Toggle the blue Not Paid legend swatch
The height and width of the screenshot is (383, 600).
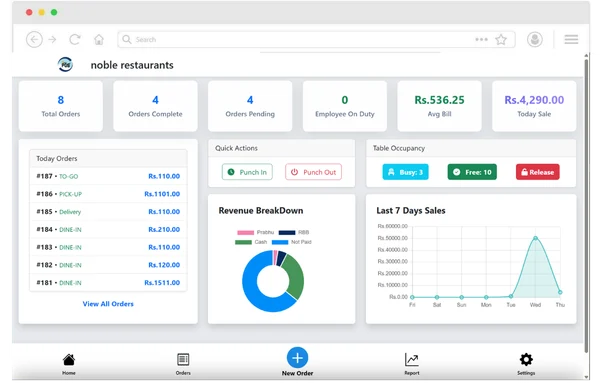280,242
